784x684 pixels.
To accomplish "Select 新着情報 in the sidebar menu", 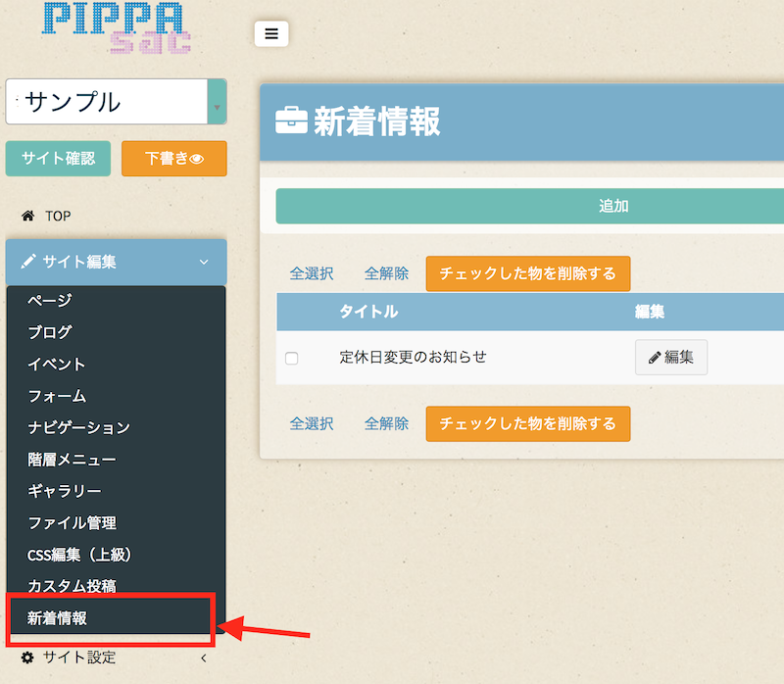I will (57, 618).
